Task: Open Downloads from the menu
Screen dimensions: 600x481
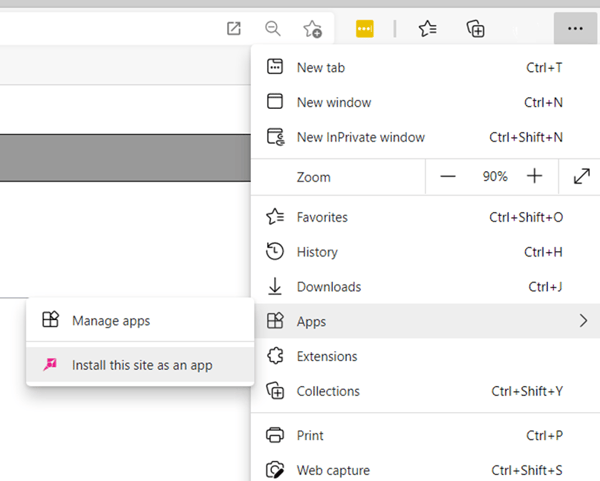Action: tap(328, 287)
